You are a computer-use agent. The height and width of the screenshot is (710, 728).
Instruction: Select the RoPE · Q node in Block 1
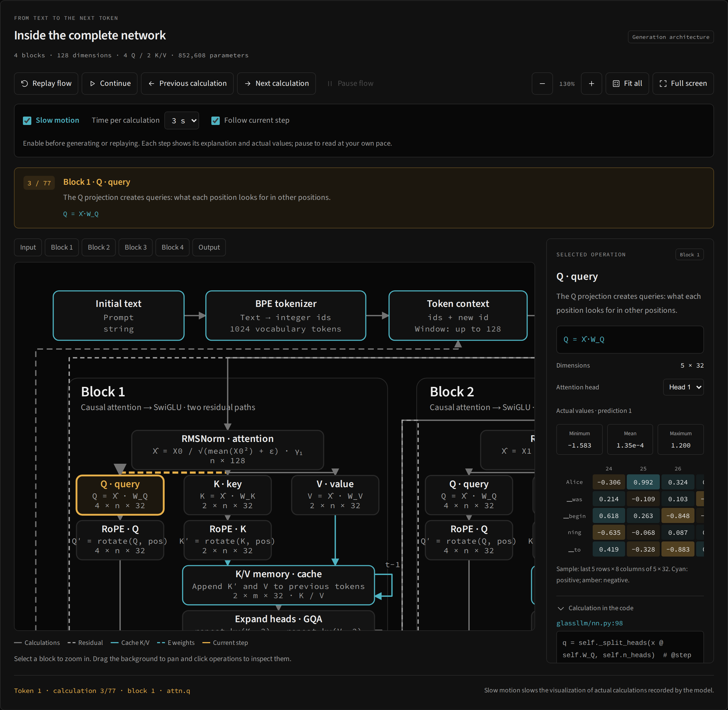120,539
